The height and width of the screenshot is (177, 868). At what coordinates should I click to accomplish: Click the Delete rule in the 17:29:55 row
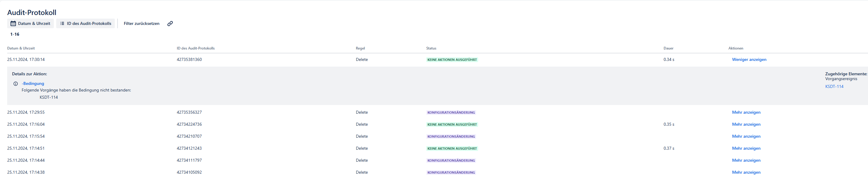tap(362, 112)
